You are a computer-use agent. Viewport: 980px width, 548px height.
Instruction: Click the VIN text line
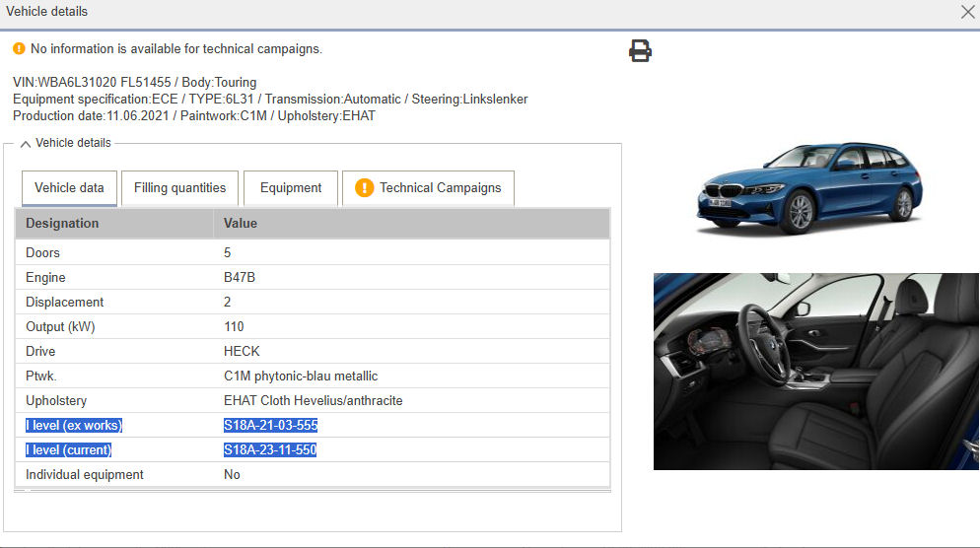coord(134,83)
